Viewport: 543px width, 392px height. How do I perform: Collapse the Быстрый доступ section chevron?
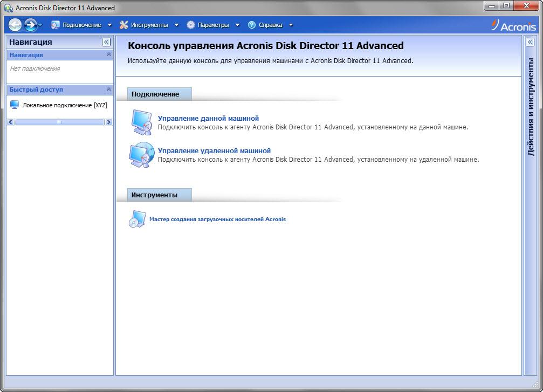pyautogui.click(x=109, y=90)
